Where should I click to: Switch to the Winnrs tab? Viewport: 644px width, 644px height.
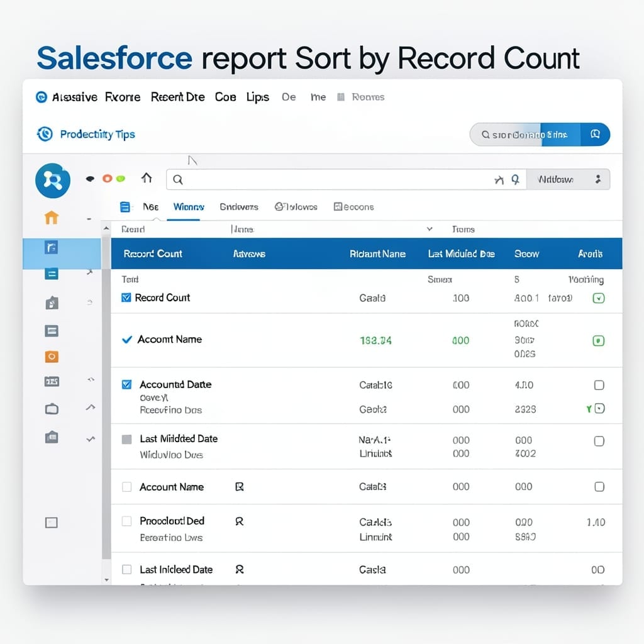(189, 207)
